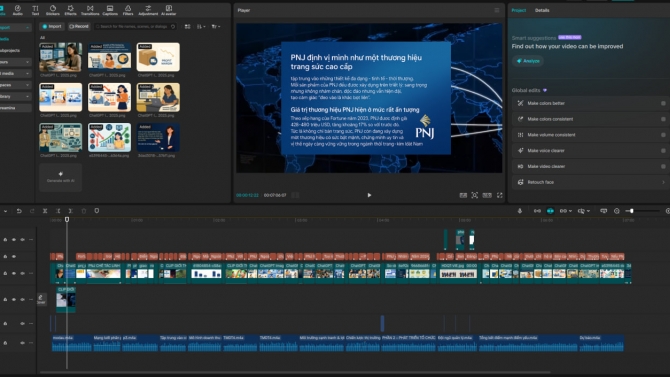Click the Import media button
This screenshot has height=377, width=670.
coord(52,27)
